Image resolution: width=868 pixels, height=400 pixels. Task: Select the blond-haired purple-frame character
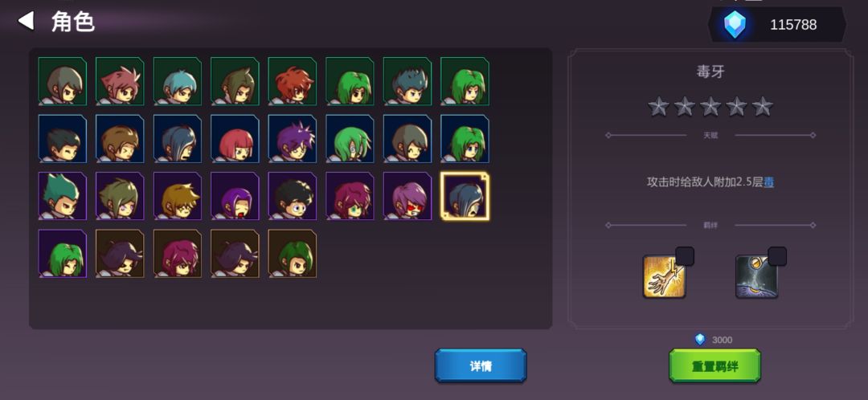pyautogui.click(x=177, y=197)
